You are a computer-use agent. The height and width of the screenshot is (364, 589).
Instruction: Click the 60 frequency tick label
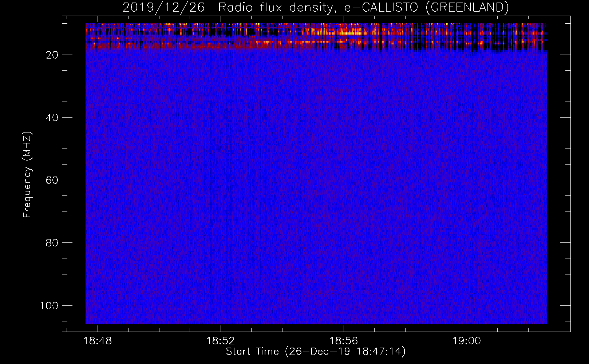click(x=52, y=180)
